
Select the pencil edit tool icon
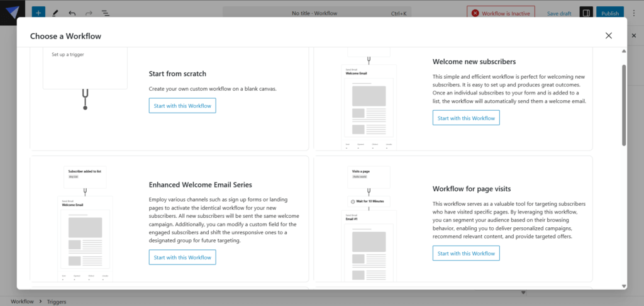pos(55,13)
